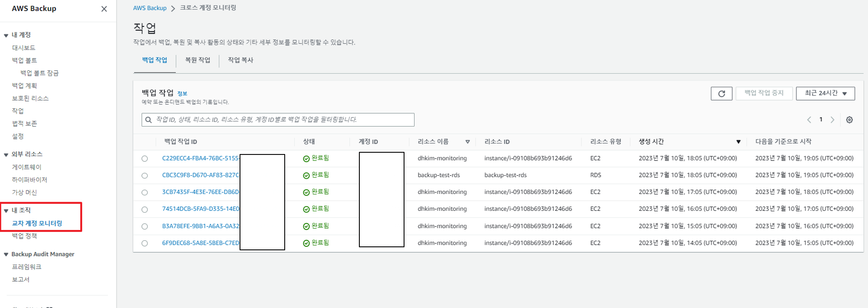Open backup job 3CB7435F-4E3E-76EE-DB6D link
This screenshot has height=308, width=868.
coord(201,192)
